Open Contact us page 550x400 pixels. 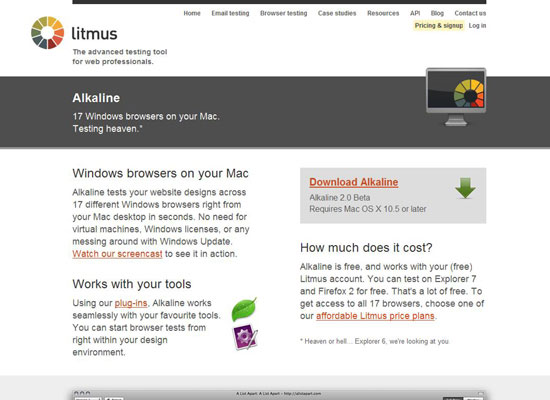point(470,13)
